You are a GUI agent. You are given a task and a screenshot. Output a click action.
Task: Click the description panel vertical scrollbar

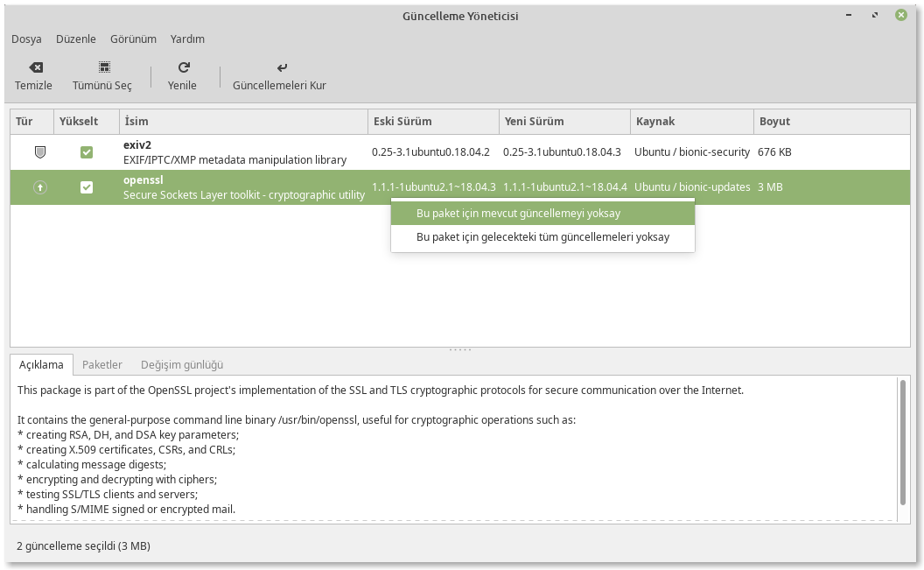tap(902, 442)
